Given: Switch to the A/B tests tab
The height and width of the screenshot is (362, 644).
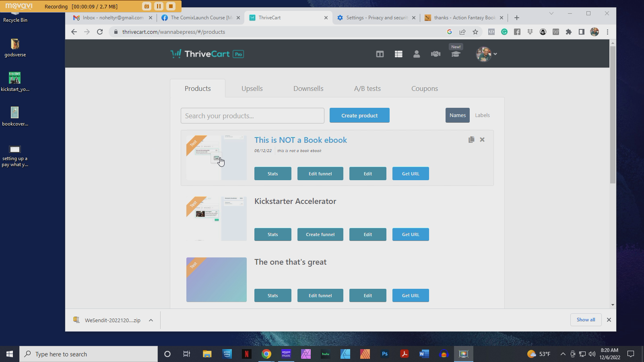Looking at the screenshot, I should pos(367,88).
